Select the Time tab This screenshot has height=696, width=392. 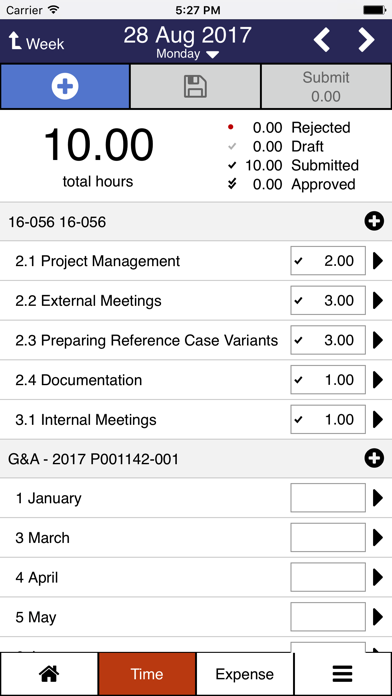coord(147,674)
